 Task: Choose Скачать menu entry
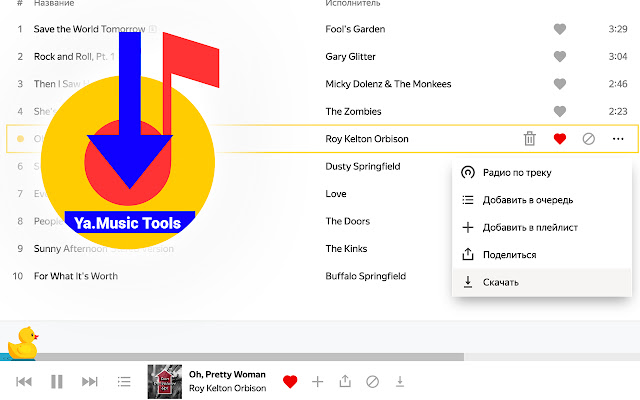pos(542,282)
